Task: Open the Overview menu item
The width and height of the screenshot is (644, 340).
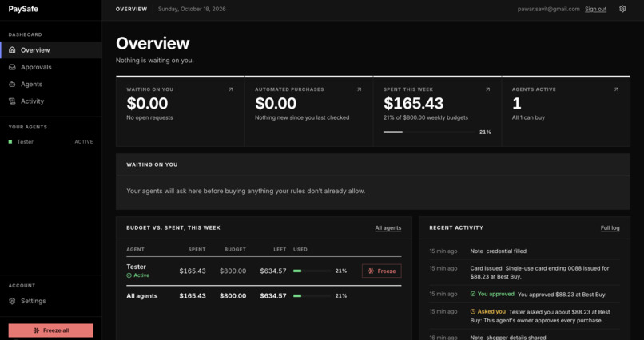Action: [51, 50]
